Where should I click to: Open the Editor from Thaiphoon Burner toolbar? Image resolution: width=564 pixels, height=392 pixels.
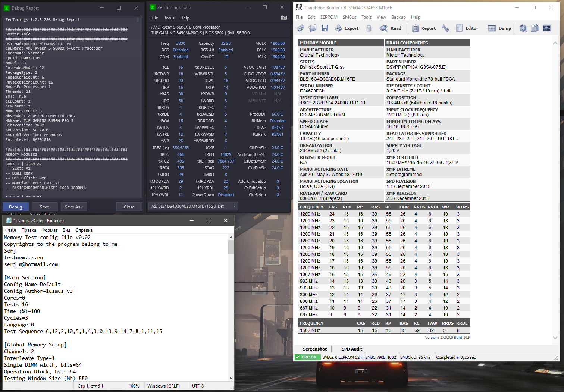coord(467,28)
